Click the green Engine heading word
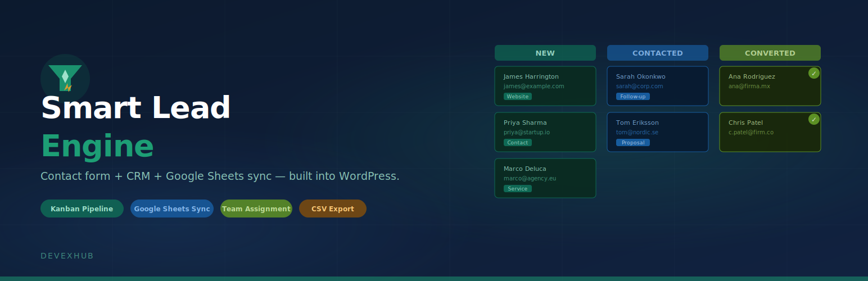 click(x=97, y=147)
